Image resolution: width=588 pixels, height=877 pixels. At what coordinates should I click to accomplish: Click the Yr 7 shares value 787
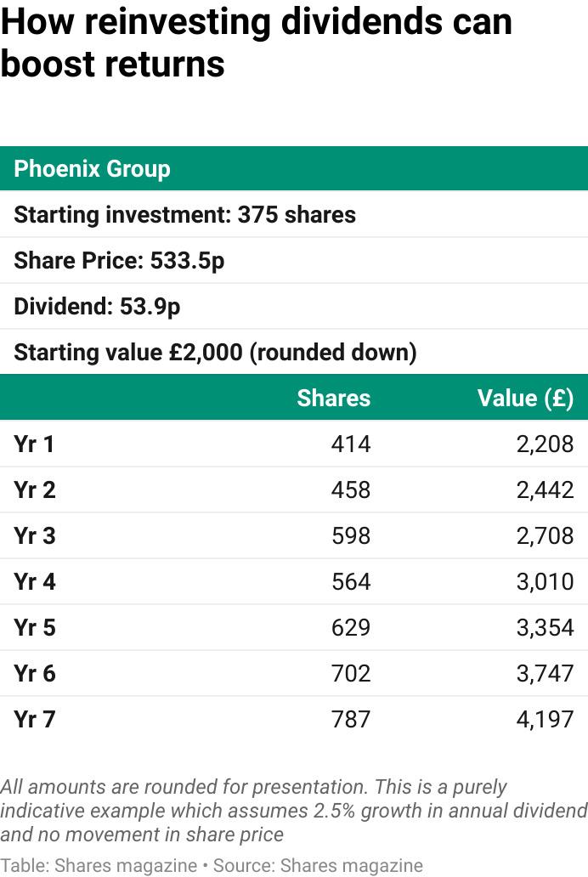pyautogui.click(x=351, y=719)
